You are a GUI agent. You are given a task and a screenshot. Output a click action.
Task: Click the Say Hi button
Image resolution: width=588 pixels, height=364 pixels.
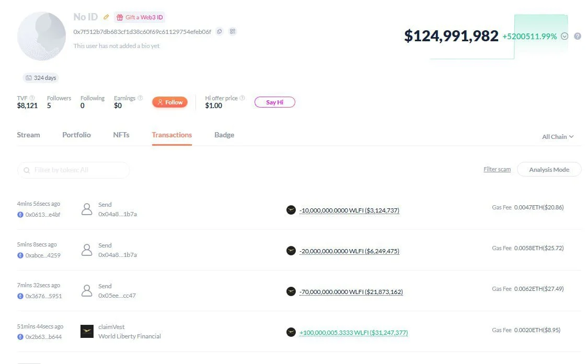tap(275, 102)
